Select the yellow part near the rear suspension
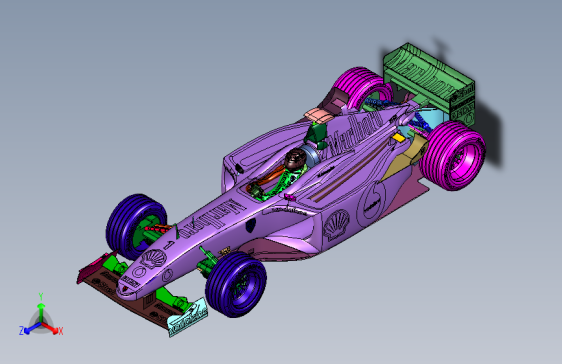Image resolution: width=562 pixels, height=364 pixels. point(398,137)
